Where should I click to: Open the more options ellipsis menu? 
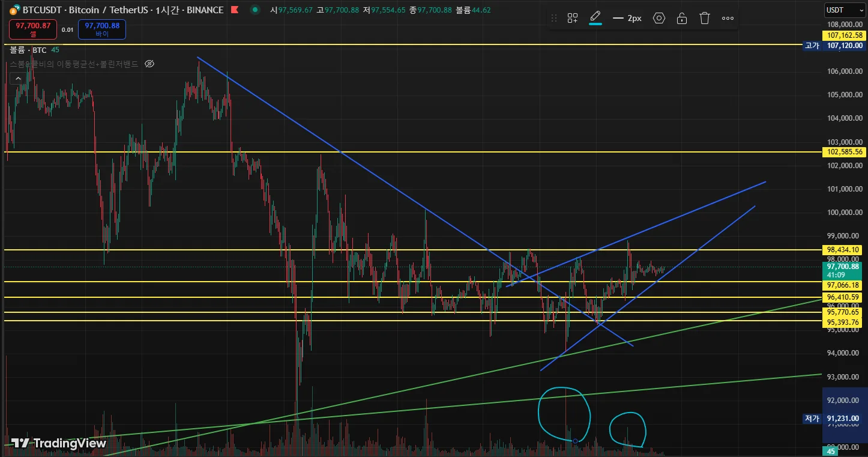pyautogui.click(x=728, y=18)
